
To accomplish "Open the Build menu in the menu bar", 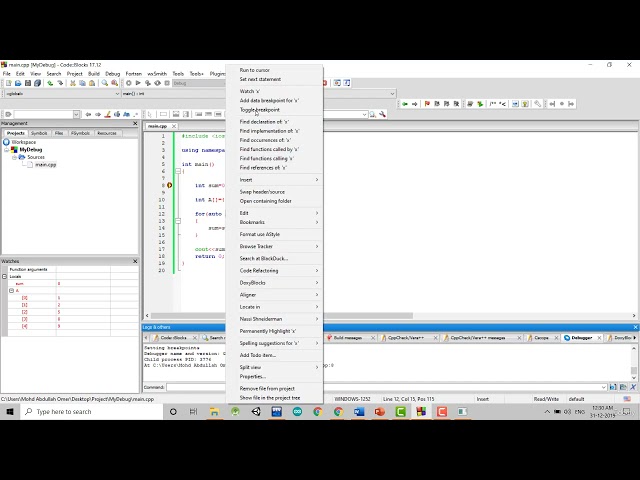I will 94,74.
